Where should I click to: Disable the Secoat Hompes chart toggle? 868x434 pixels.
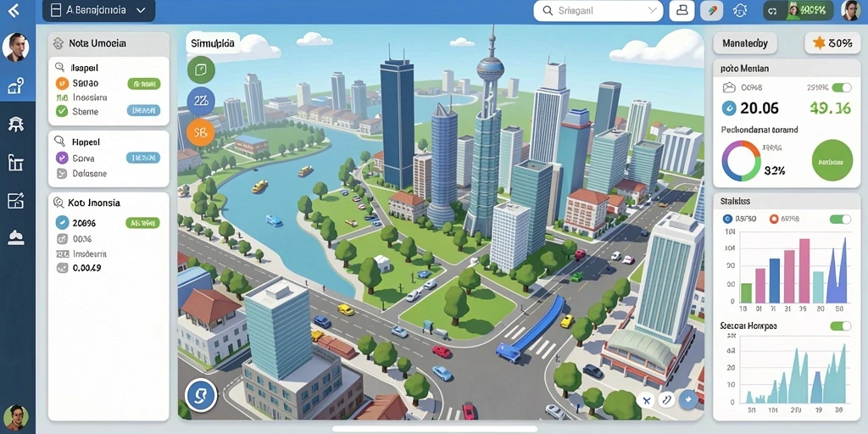[840, 326]
